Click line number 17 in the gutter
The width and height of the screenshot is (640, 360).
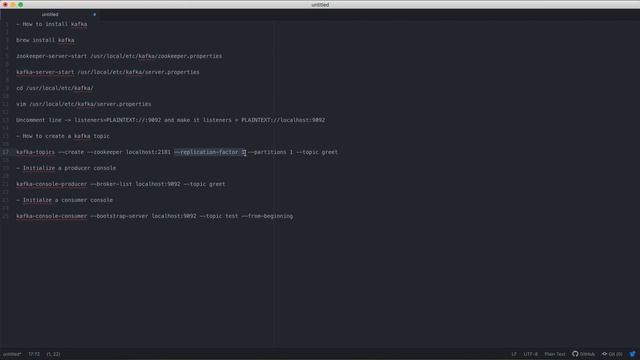pyautogui.click(x=5, y=152)
